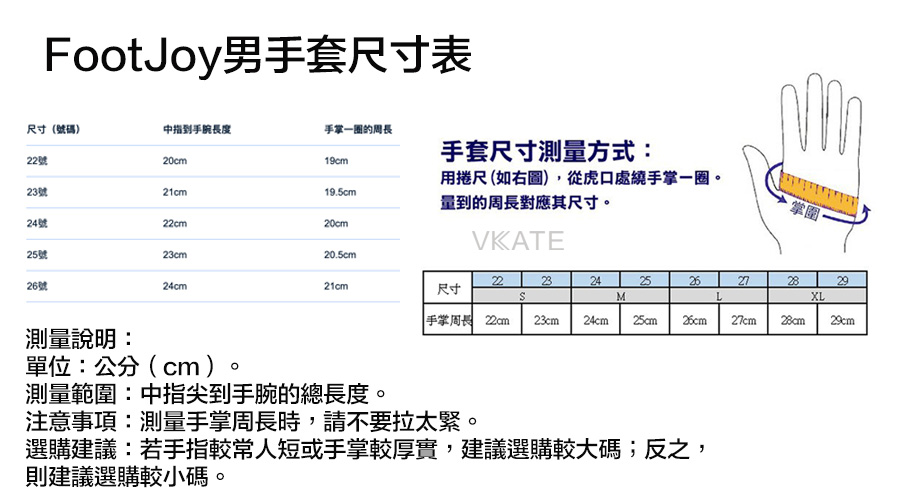Viewport: 900px width, 500px height.
Task: Click the column header "尺寸（號碼）"
Action: click(53, 130)
